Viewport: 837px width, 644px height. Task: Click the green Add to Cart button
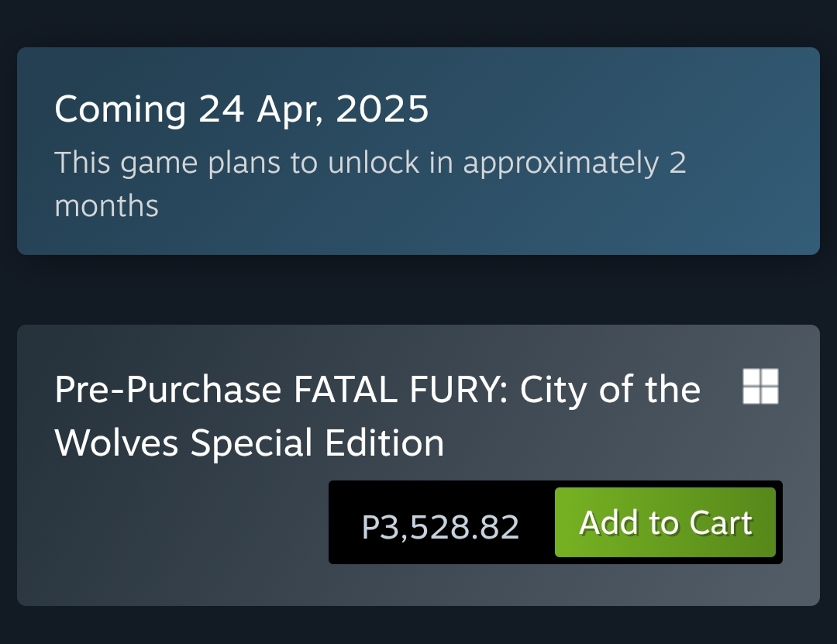pos(665,523)
